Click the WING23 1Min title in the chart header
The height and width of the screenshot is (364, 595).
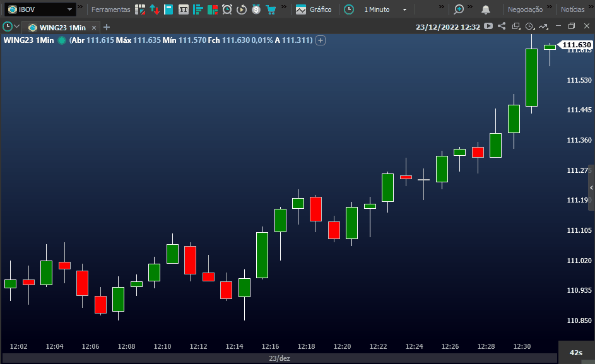[x=29, y=40]
